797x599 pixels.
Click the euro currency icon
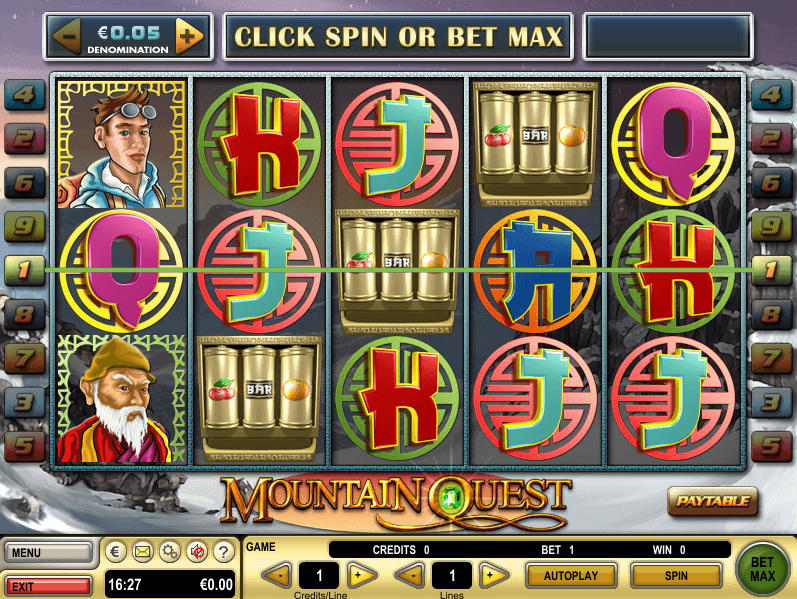tap(115, 552)
